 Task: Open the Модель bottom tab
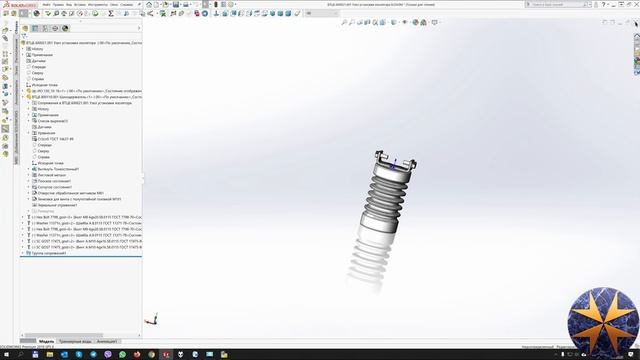[x=46, y=341]
